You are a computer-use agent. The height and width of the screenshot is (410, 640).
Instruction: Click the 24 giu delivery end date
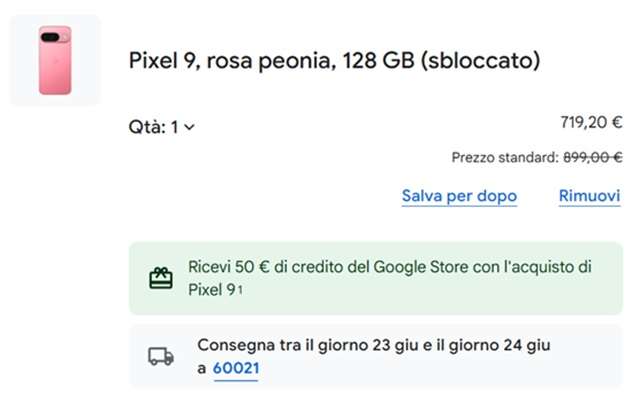point(526,345)
